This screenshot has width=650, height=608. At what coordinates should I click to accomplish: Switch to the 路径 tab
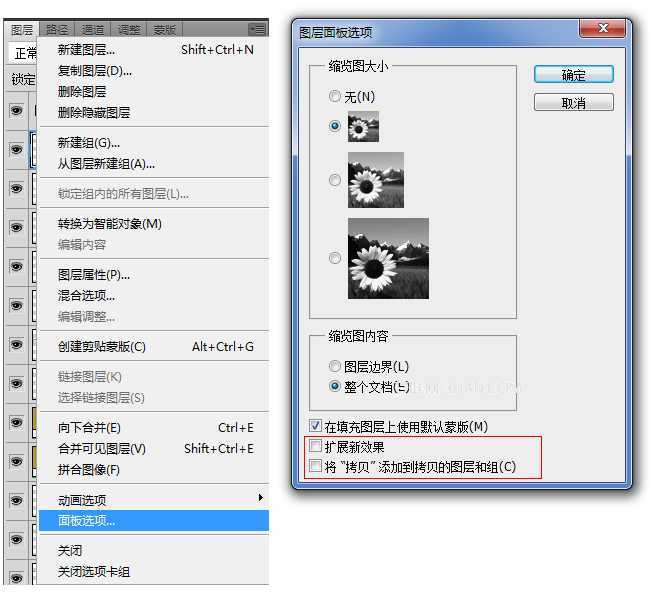click(x=57, y=30)
